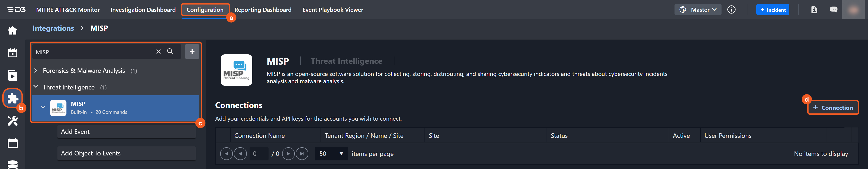The height and width of the screenshot is (169, 868).
Task: Click the home icon in left sidebar
Action: click(x=12, y=31)
